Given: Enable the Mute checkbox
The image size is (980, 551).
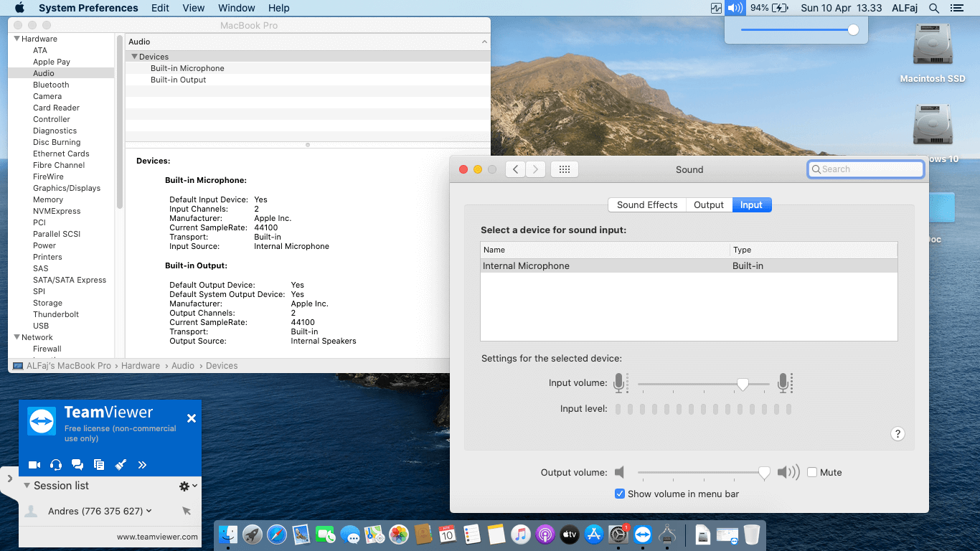Looking at the screenshot, I should (x=812, y=472).
